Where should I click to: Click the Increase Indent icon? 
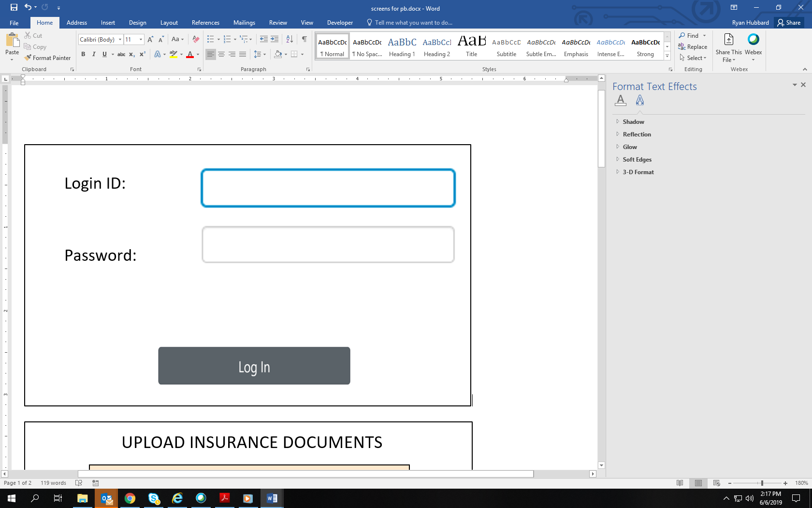point(275,39)
